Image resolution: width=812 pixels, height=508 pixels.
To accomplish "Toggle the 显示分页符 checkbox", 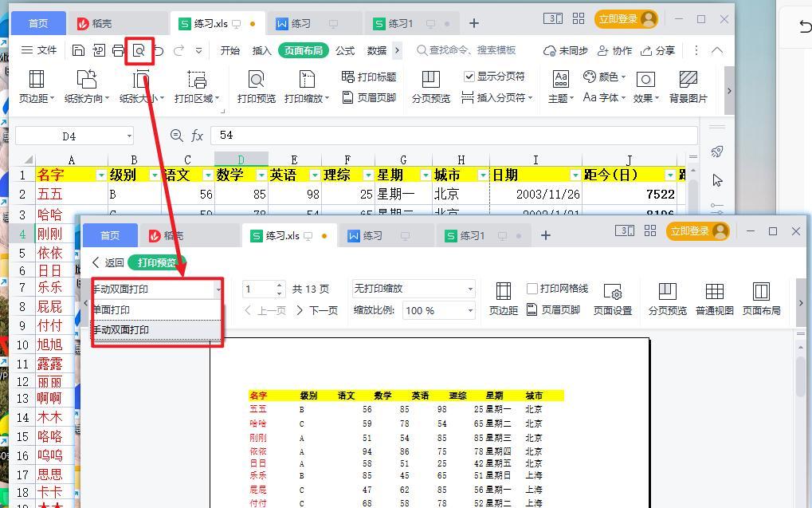I will coord(469,77).
